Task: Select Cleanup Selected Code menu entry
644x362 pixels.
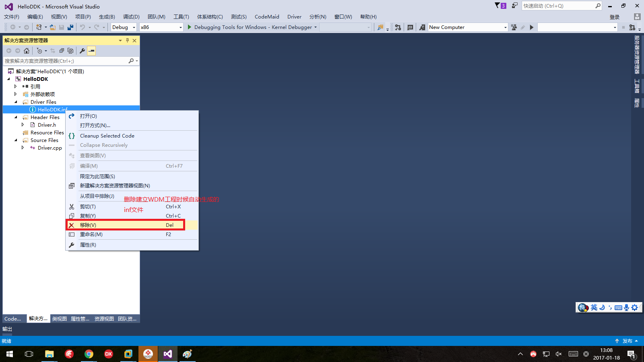Action: [x=132, y=136]
